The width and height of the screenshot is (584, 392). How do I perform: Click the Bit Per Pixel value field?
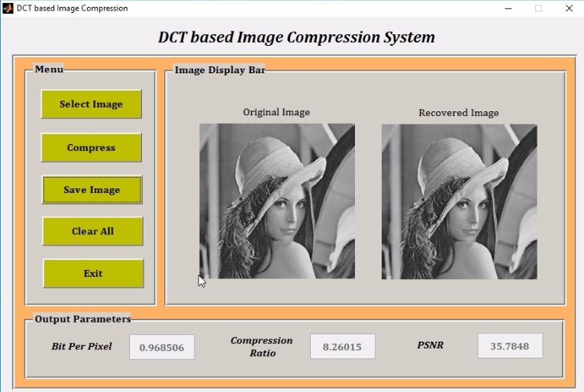[x=162, y=347]
